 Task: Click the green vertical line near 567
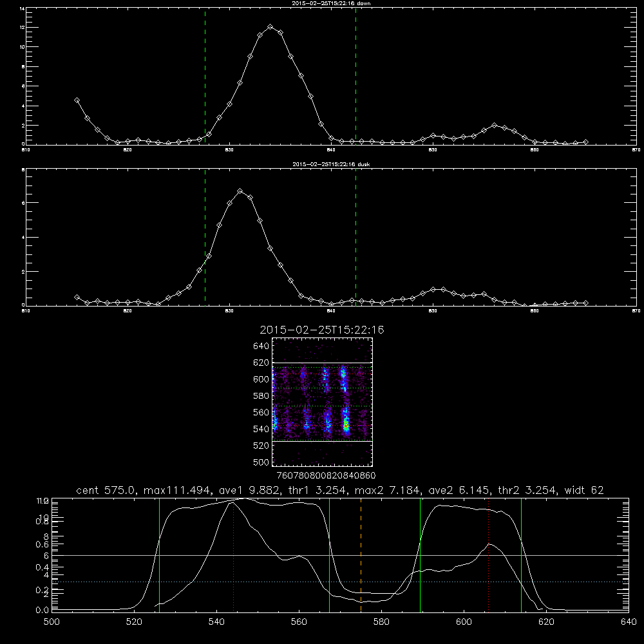[x=329, y=554]
